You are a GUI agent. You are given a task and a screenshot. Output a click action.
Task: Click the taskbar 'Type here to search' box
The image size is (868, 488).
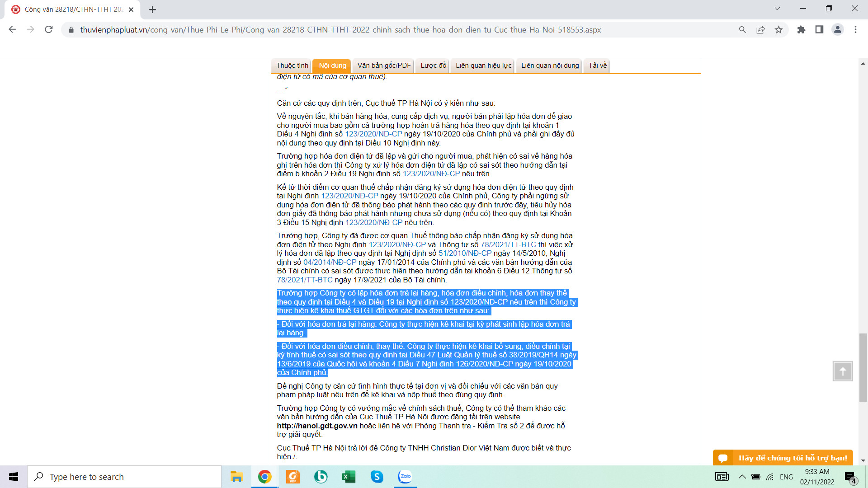[x=124, y=477]
